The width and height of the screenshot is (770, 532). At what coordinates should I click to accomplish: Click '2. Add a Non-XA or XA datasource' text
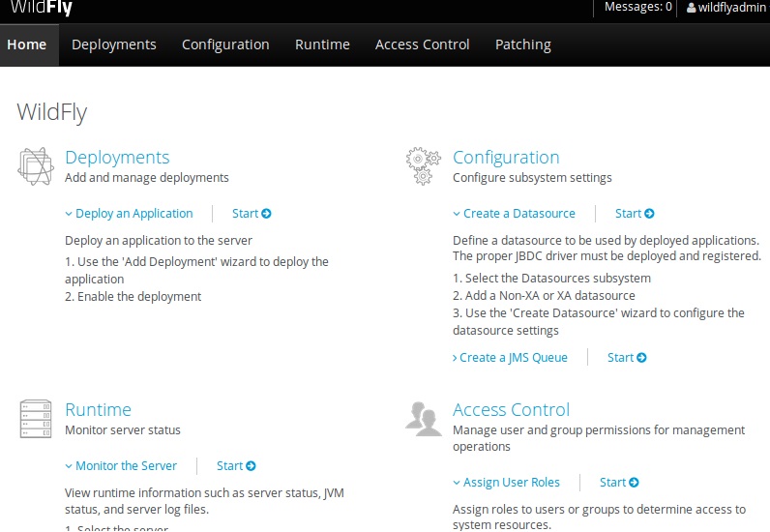point(544,295)
